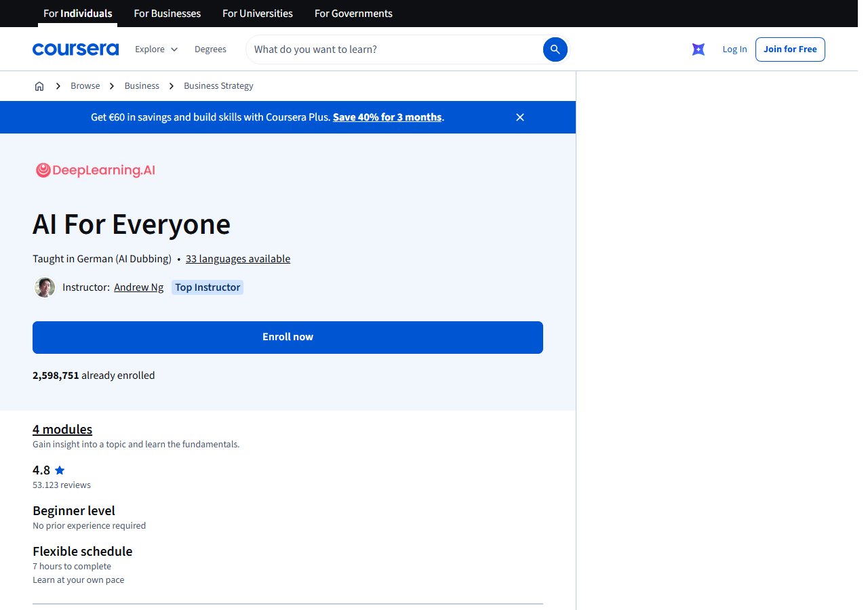868x610 pixels.
Task: Click the 4.8 rating value
Action: [x=41, y=470]
